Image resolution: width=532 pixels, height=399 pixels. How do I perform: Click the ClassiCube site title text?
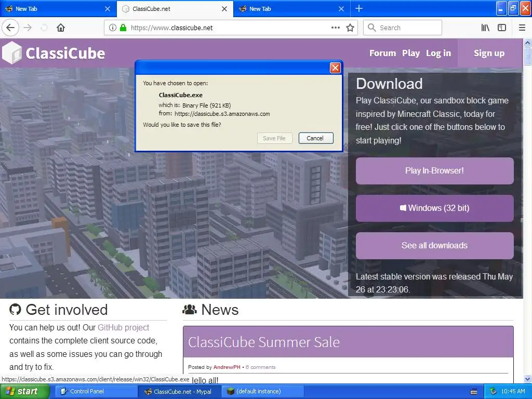tap(65, 54)
